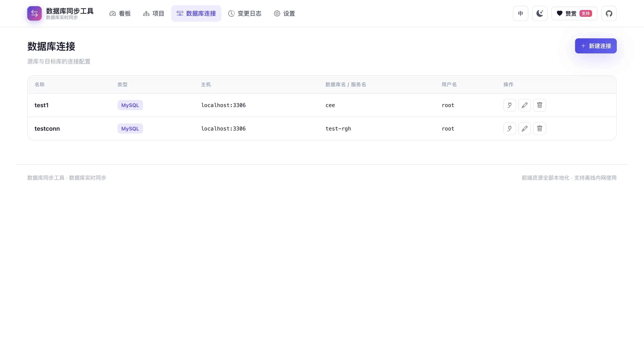The image size is (644, 352).
Task: Click the 名称 column header
Action: coord(39,84)
